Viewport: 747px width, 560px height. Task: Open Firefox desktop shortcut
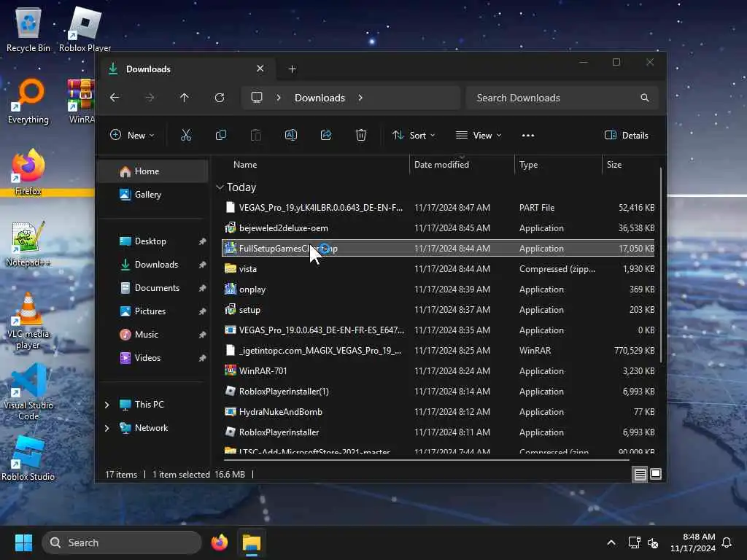28,172
